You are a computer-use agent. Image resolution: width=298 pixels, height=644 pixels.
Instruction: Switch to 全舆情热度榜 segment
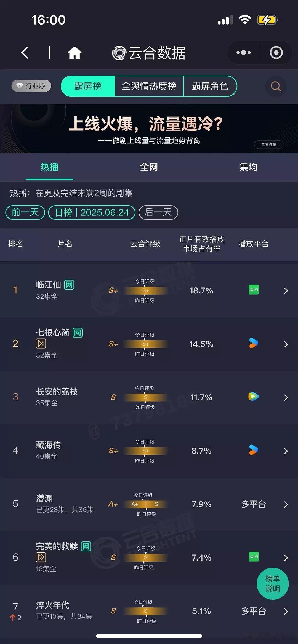coord(149,86)
